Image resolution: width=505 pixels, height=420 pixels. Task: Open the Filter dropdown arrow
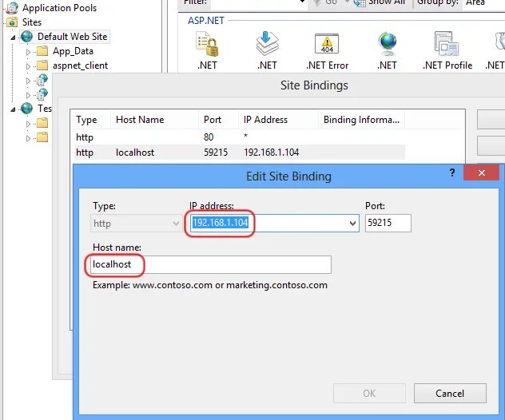pyautogui.click(x=302, y=2)
